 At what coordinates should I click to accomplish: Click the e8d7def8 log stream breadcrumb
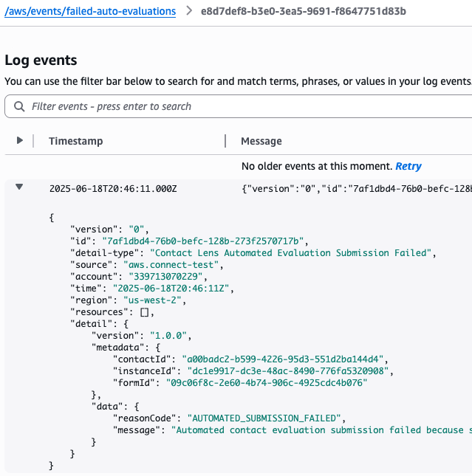303,12
